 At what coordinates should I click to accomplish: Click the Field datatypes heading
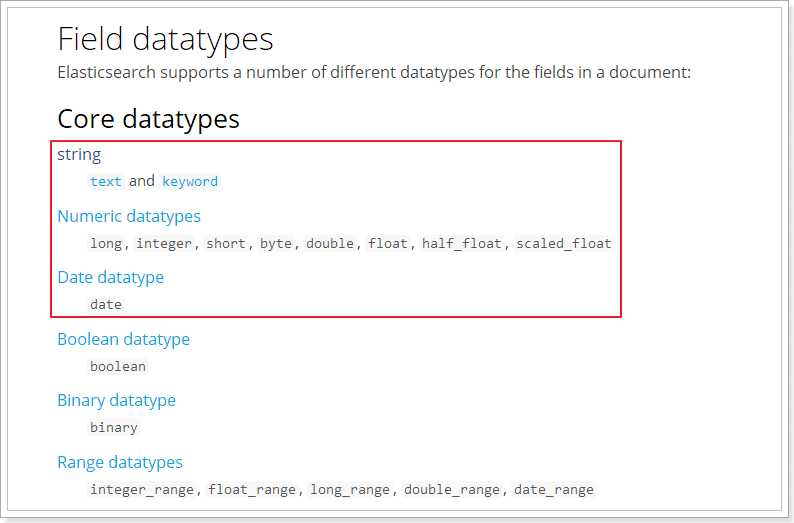165,39
